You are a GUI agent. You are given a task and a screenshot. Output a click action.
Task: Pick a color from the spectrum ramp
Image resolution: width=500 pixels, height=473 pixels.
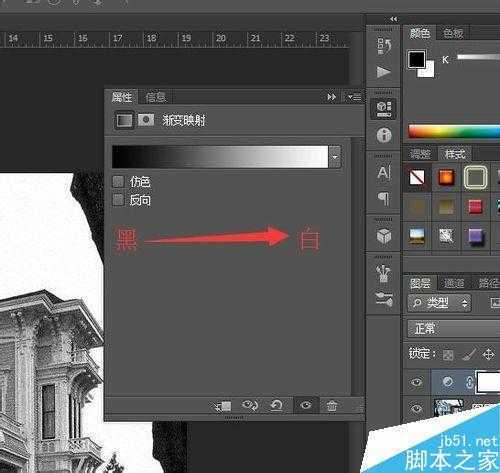pyautogui.click(x=454, y=131)
